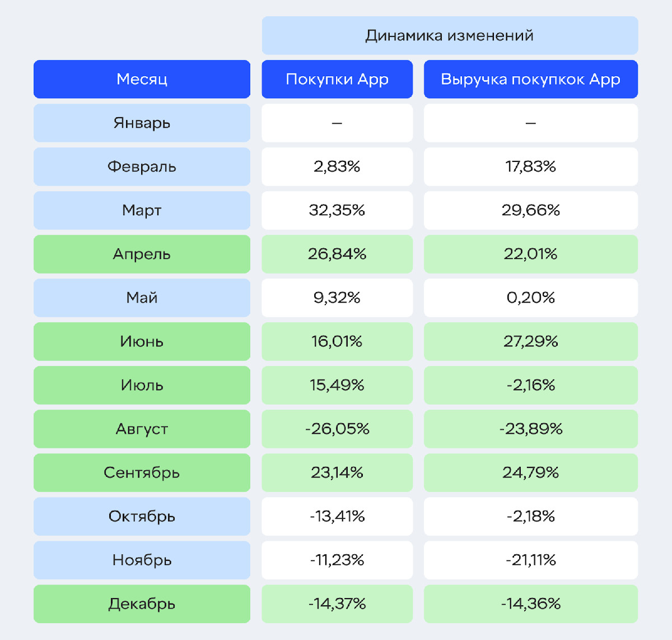Select the -14,36% revenue cell

pyautogui.click(x=530, y=604)
